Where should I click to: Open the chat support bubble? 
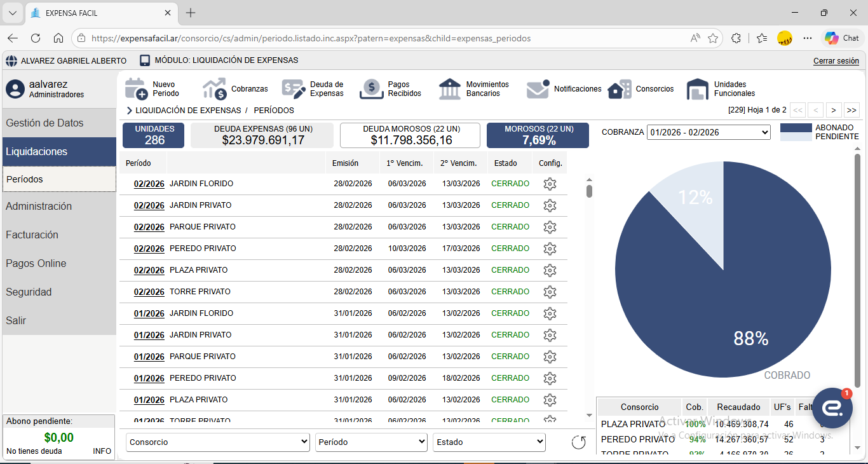point(832,408)
